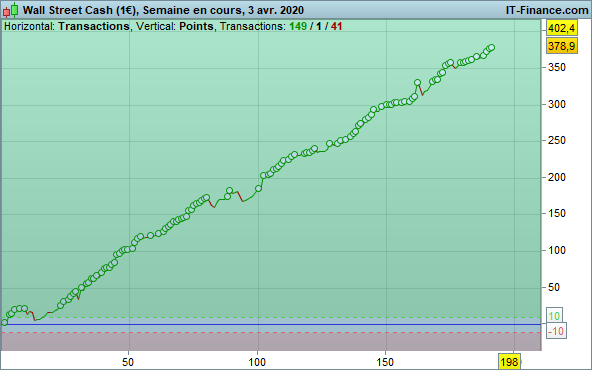Click the 150 value on vertical axis

(557, 214)
